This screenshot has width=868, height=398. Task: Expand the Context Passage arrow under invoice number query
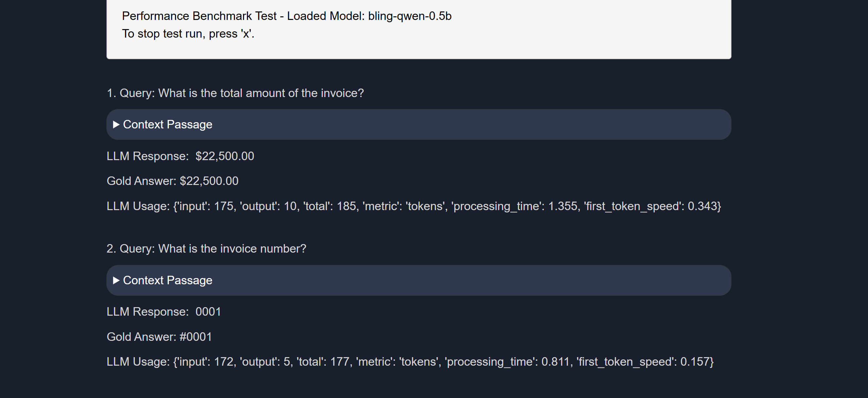point(116,280)
